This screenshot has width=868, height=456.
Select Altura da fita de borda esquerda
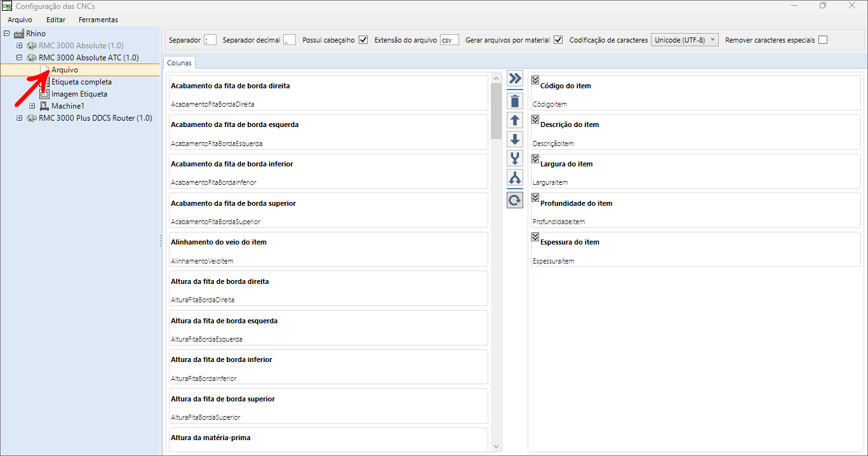coord(328,328)
